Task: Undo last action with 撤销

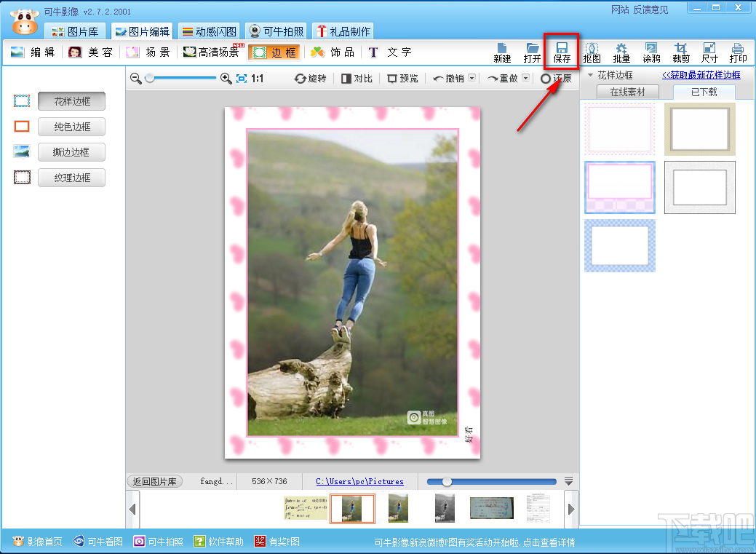Action: coord(448,79)
